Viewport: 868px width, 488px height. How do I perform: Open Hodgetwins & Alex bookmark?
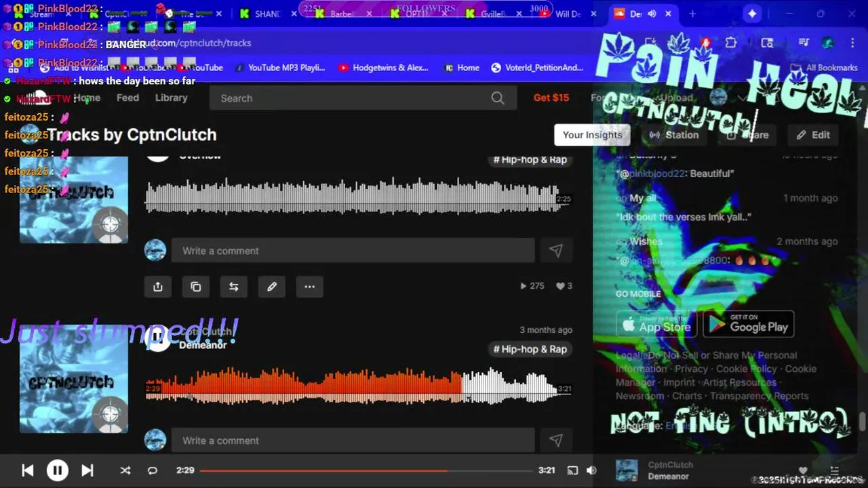383,68
